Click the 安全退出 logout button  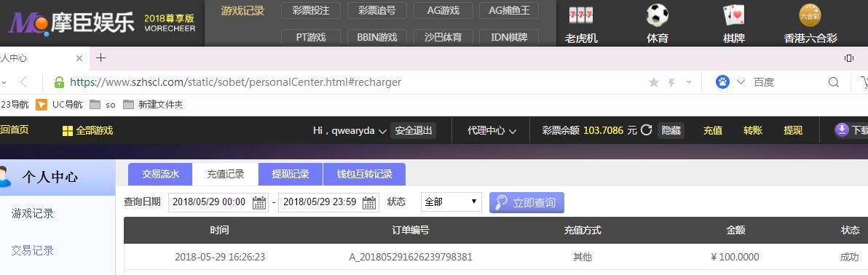coord(413,130)
